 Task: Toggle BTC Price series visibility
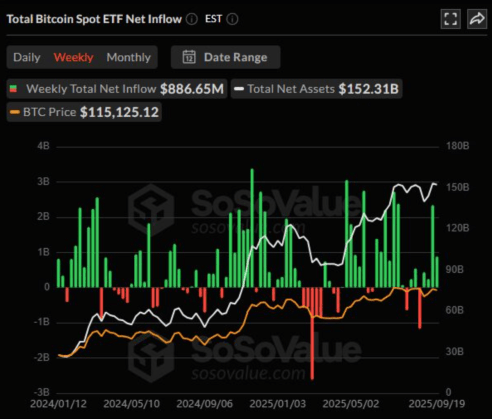84,112
